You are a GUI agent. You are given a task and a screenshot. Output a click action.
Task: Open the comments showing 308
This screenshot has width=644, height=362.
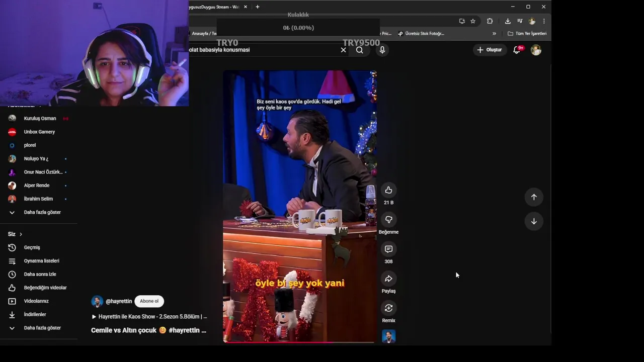click(388, 249)
